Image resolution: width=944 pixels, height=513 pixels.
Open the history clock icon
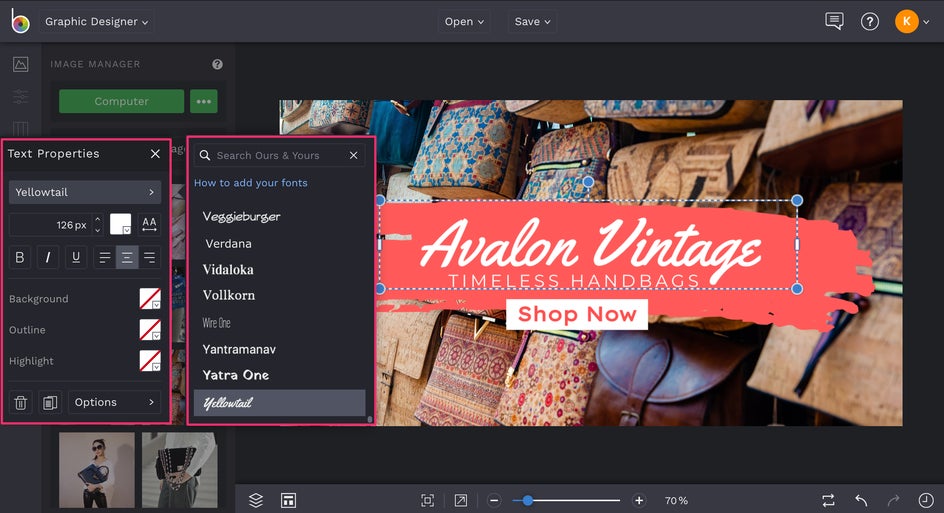(926, 500)
